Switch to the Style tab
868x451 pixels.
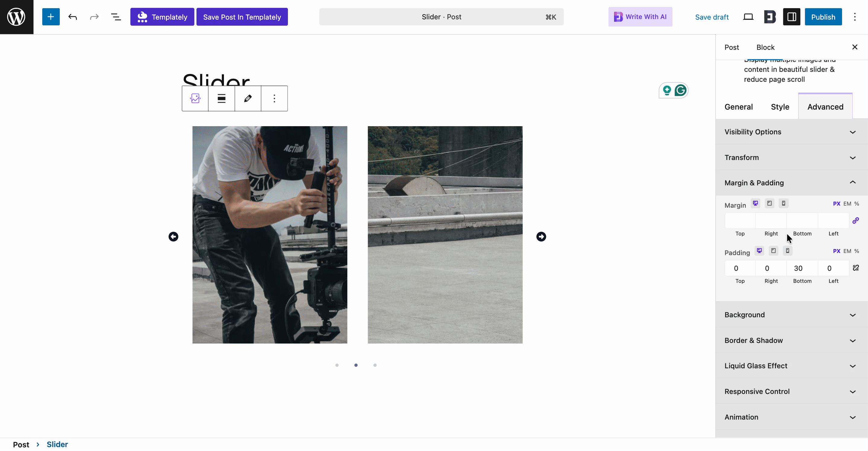[780, 107]
